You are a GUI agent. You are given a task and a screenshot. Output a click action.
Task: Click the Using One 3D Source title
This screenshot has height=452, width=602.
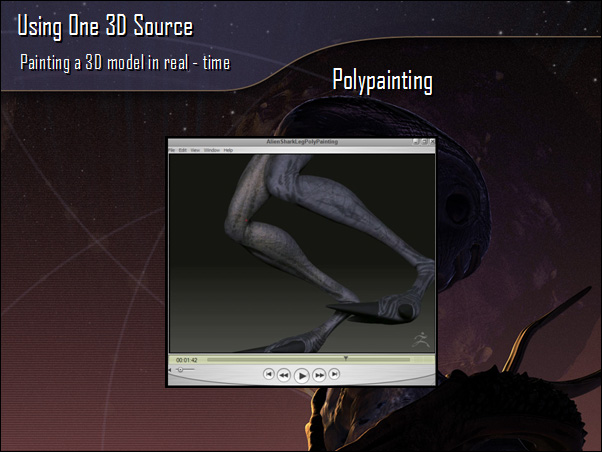(105, 26)
